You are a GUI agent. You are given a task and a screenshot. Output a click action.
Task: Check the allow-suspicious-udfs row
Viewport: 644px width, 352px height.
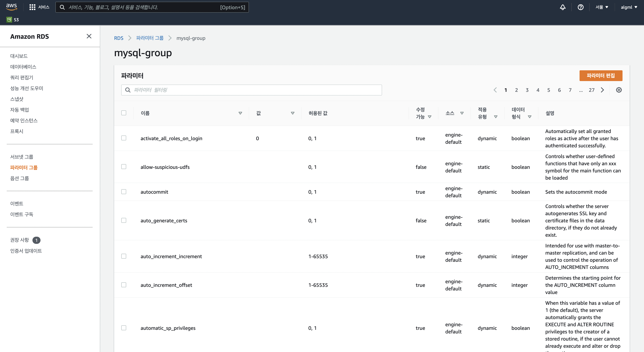pos(124,167)
